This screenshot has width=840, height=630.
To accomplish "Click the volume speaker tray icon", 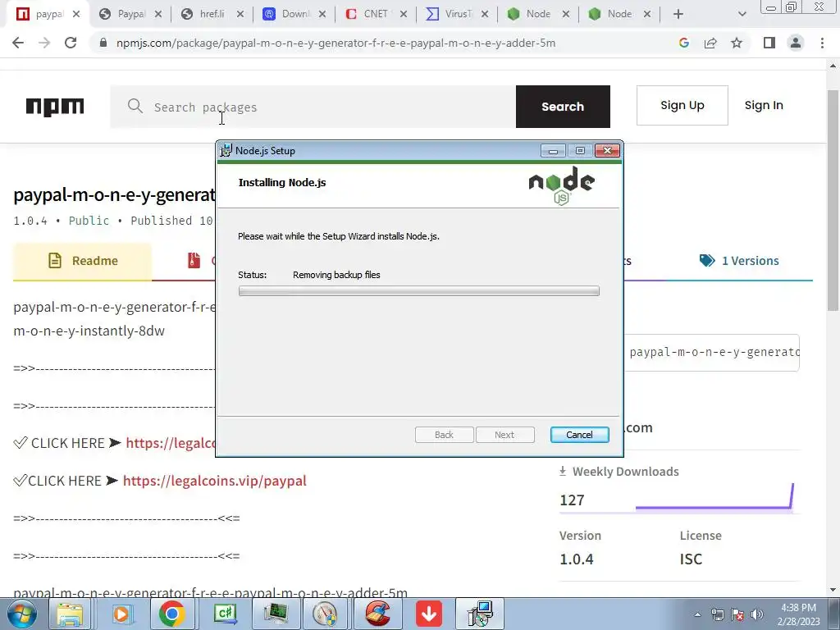I will pyautogui.click(x=757, y=614).
